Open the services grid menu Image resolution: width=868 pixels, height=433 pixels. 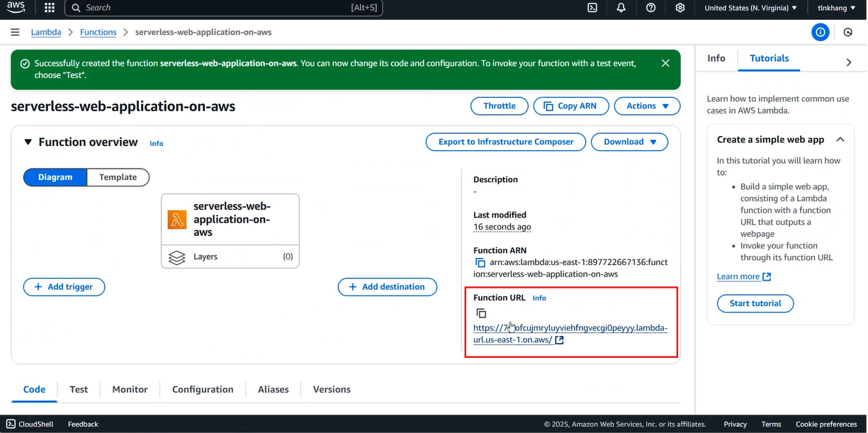pos(50,8)
